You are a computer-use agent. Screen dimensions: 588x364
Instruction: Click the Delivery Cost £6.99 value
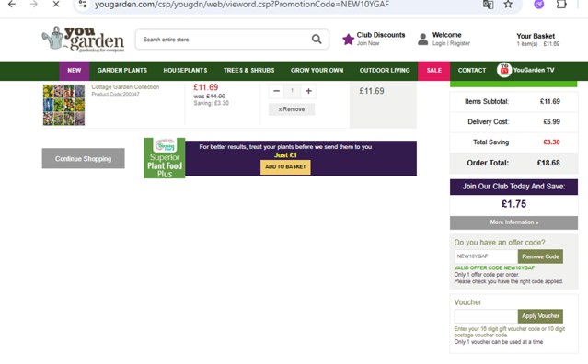click(551, 121)
